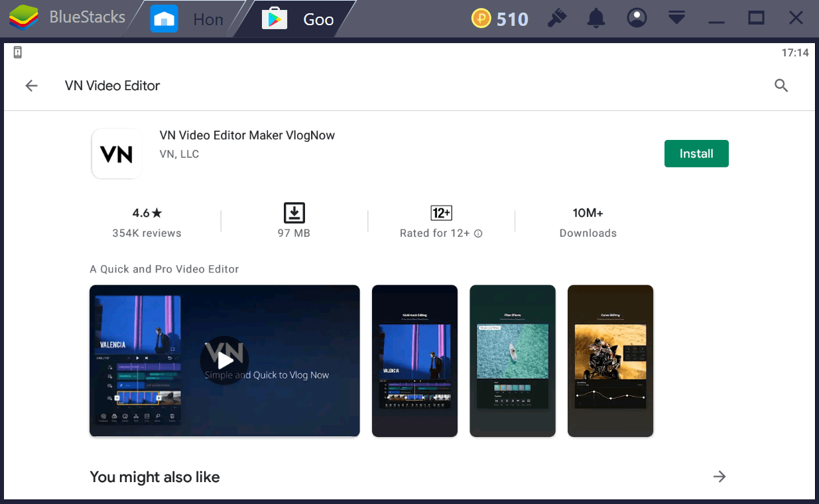Play the VN promo video
Screen dimensions: 819x504
click(224, 361)
